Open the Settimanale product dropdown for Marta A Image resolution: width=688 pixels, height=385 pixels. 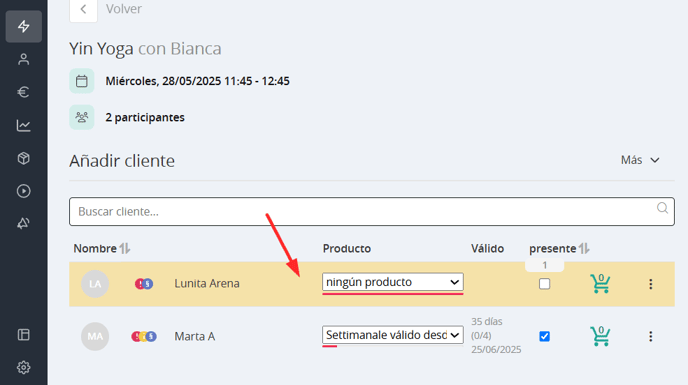pyautogui.click(x=393, y=335)
